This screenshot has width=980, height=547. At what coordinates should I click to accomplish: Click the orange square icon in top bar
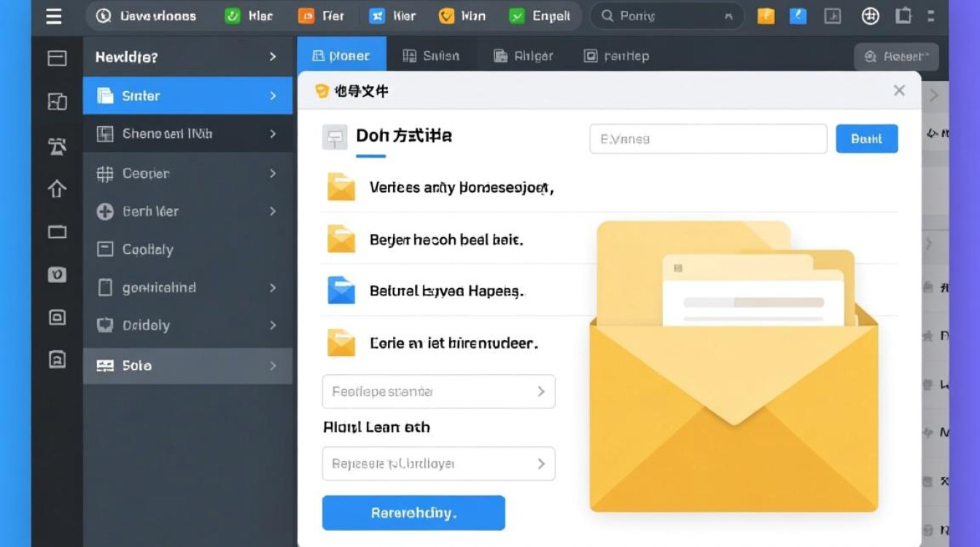(766, 16)
